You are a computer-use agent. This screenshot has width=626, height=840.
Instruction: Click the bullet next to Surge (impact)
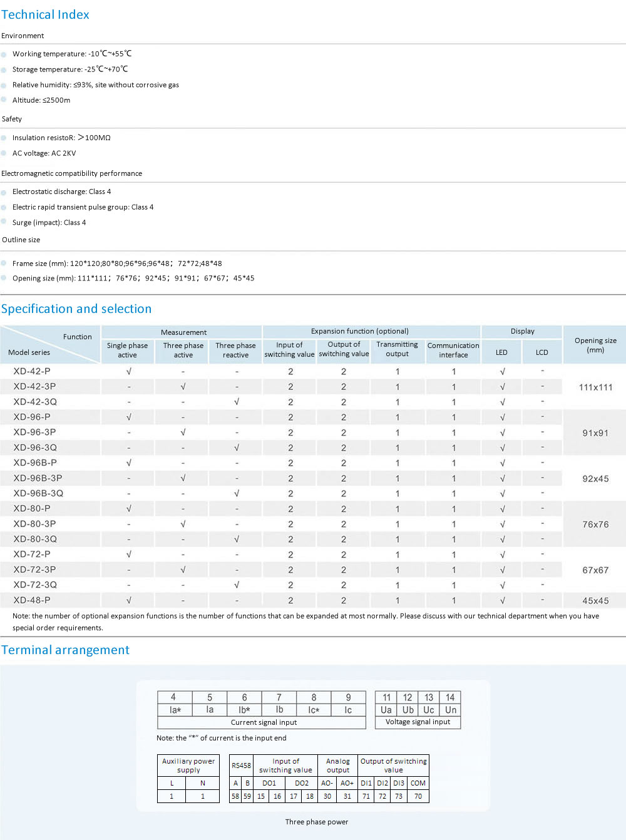[4, 223]
